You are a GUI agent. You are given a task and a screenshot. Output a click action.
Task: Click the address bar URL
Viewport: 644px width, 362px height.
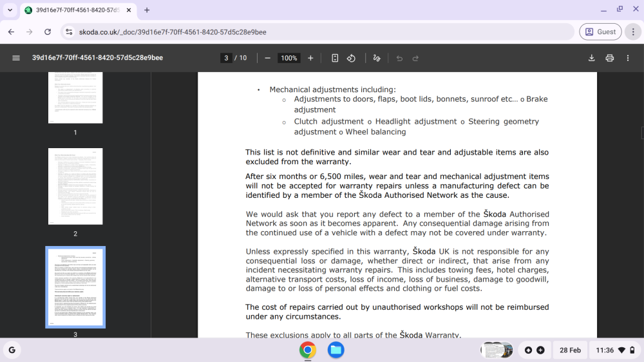tap(173, 32)
